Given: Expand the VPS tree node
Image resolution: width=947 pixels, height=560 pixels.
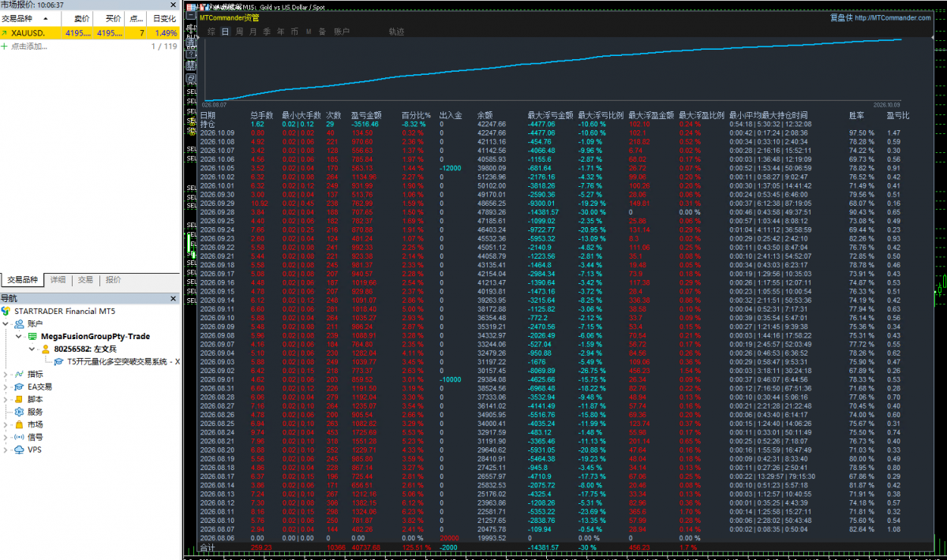Looking at the screenshot, I should point(7,450).
